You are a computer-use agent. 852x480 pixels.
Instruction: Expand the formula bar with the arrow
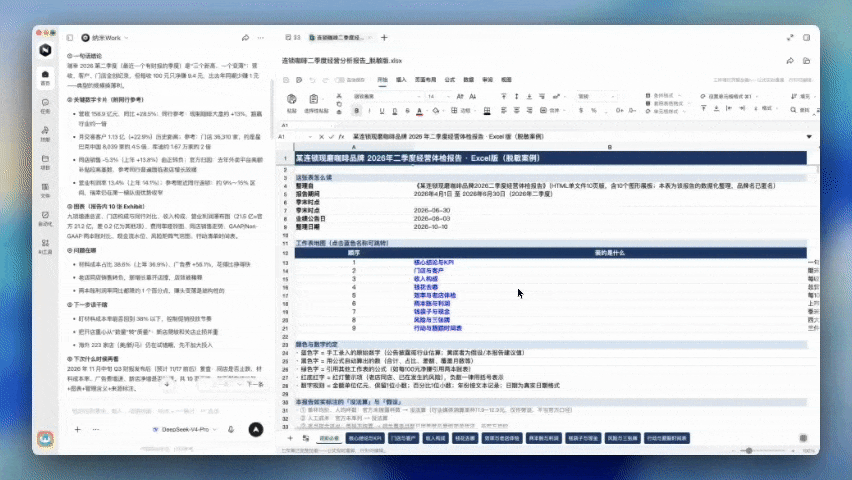click(x=809, y=137)
